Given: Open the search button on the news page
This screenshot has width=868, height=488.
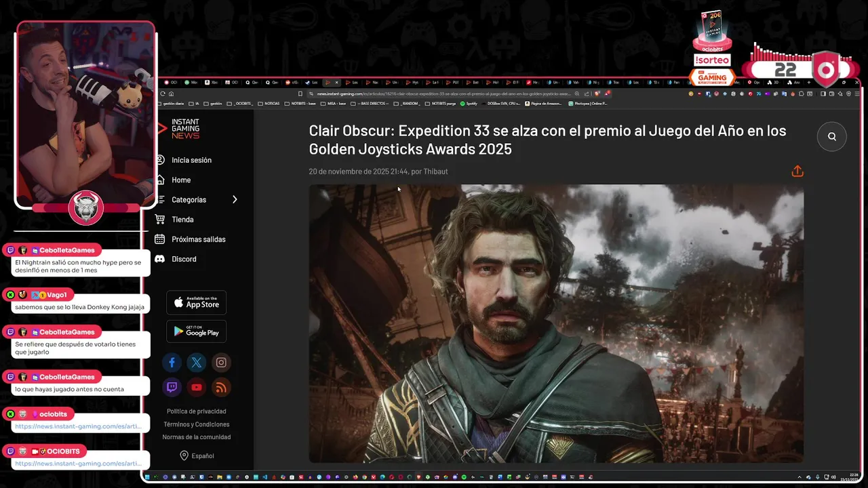Looking at the screenshot, I should (832, 136).
